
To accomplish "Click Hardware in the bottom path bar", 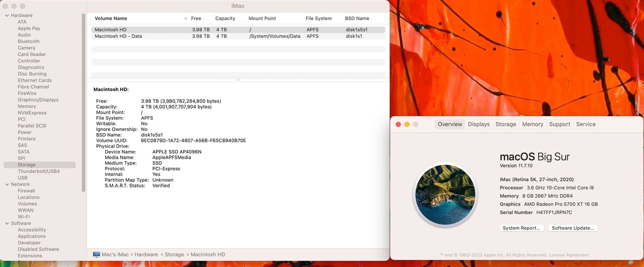I will pos(146,254).
